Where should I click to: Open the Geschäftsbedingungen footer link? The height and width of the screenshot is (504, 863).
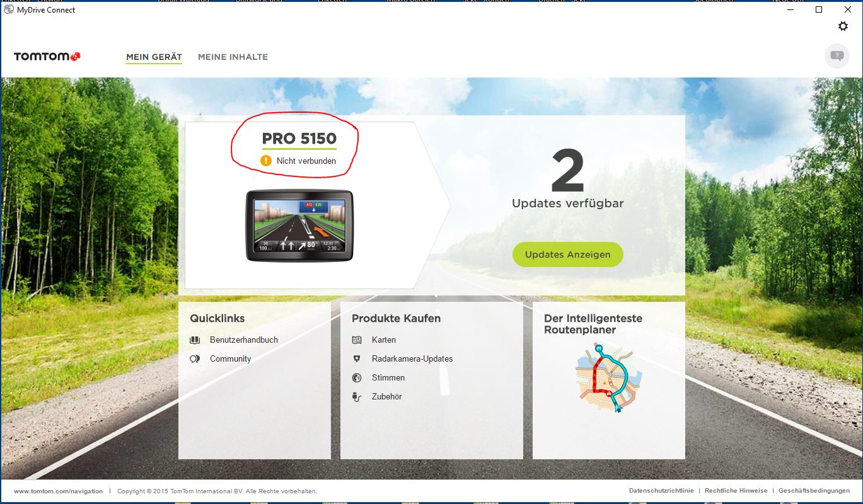tap(814, 491)
